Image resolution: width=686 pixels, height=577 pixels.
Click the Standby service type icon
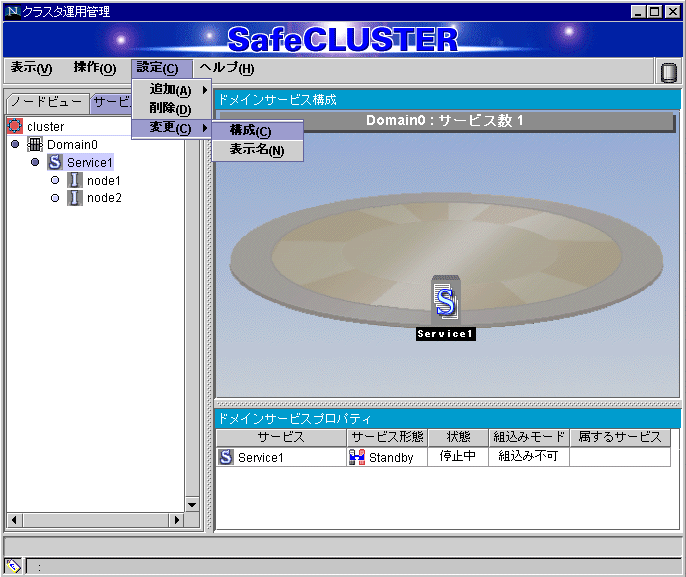357,457
